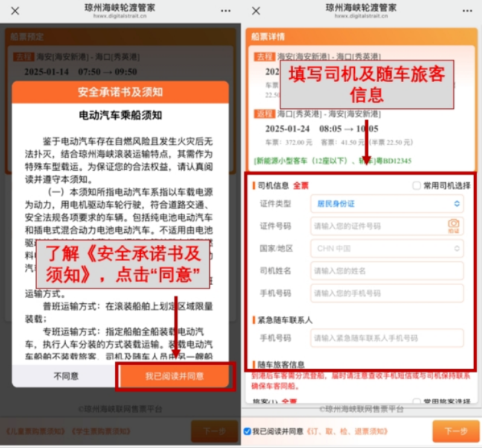The image size is (482, 448).
Task: Toggle the 常用旅客选择 checkbox
Action: coord(416,402)
